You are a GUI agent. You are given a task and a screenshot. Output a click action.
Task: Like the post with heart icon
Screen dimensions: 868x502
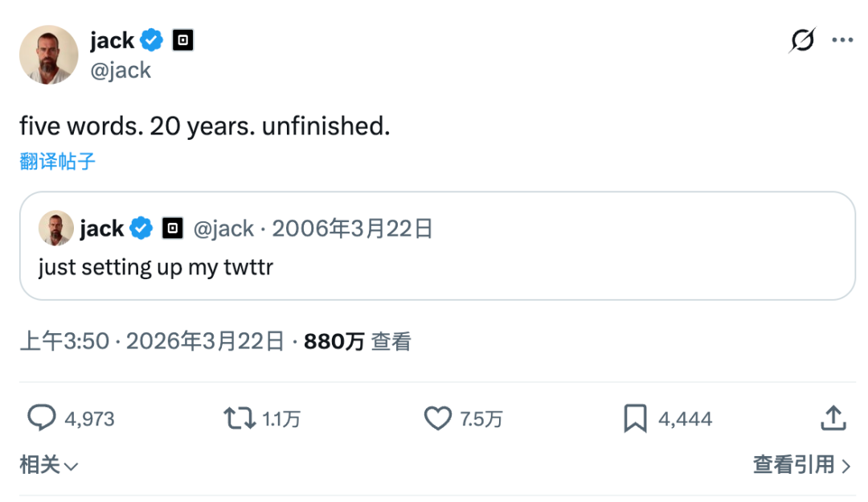point(438,418)
